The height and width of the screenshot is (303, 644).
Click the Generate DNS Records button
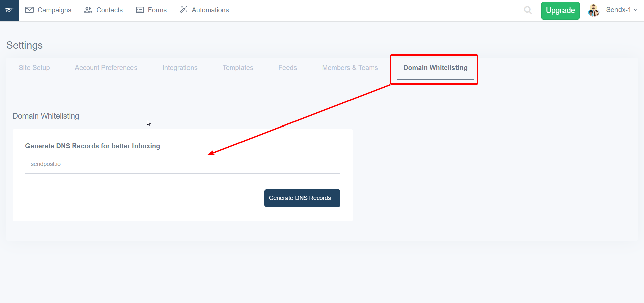[302, 198]
